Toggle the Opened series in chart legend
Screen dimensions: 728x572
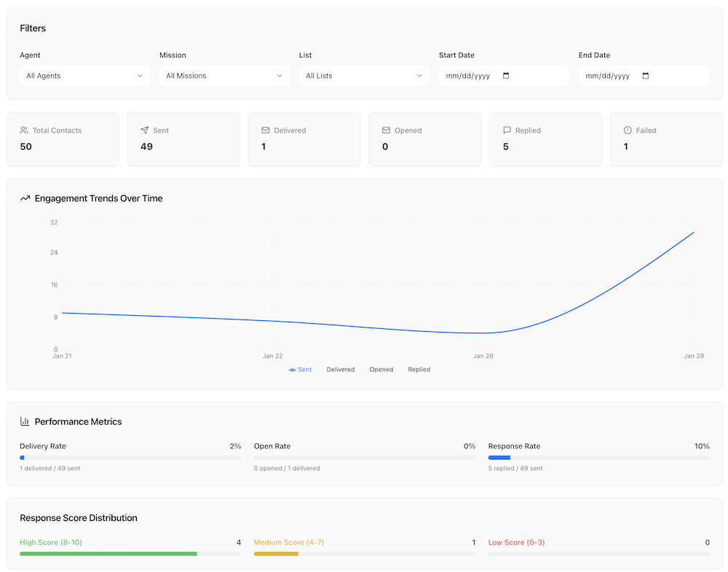point(381,370)
